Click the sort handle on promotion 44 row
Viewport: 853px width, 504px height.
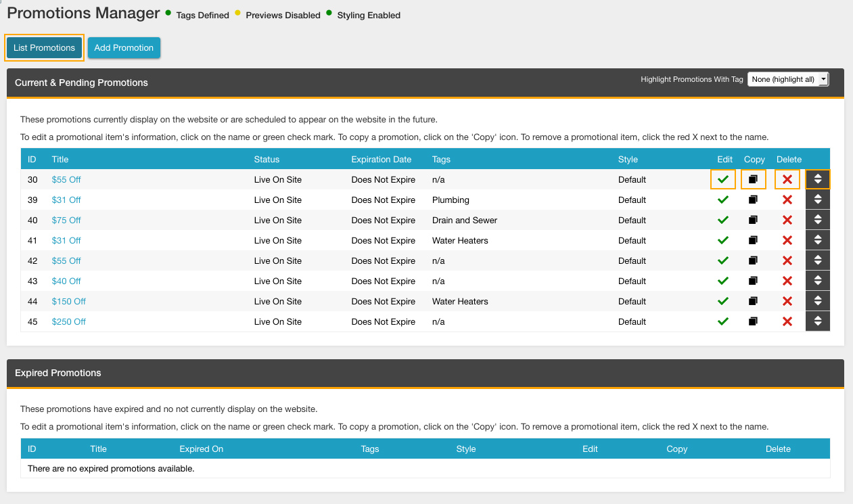point(817,301)
